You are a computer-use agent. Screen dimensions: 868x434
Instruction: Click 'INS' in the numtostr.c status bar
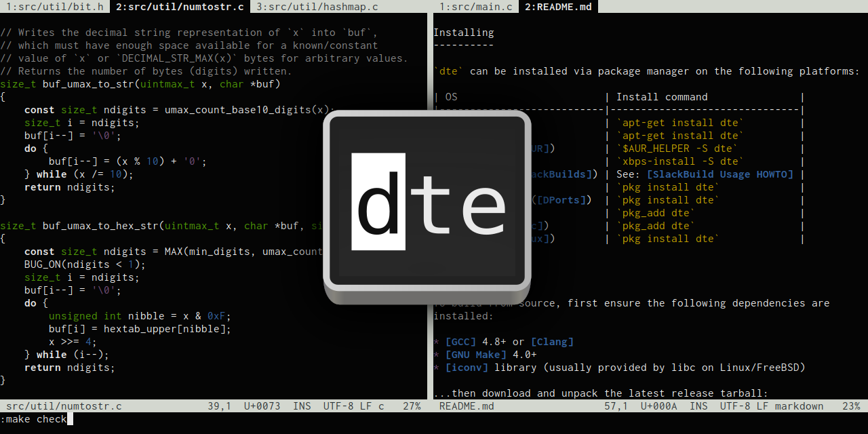click(302, 406)
